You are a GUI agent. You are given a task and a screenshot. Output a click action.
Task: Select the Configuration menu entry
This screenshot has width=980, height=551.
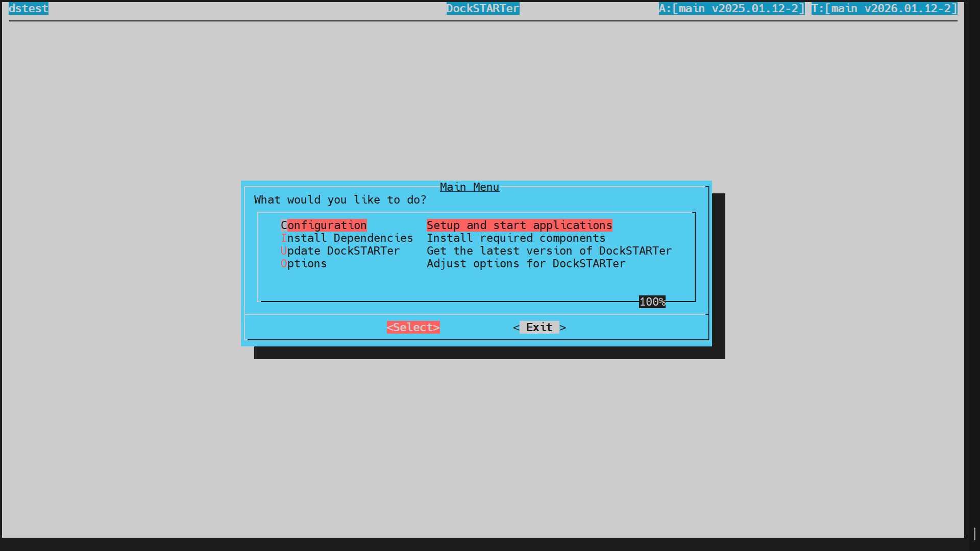point(324,225)
